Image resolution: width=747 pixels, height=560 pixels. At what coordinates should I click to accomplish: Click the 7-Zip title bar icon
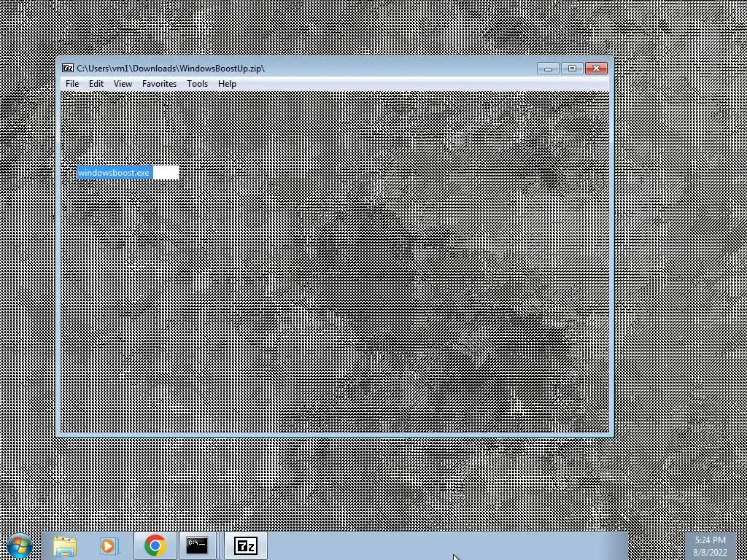click(68, 68)
